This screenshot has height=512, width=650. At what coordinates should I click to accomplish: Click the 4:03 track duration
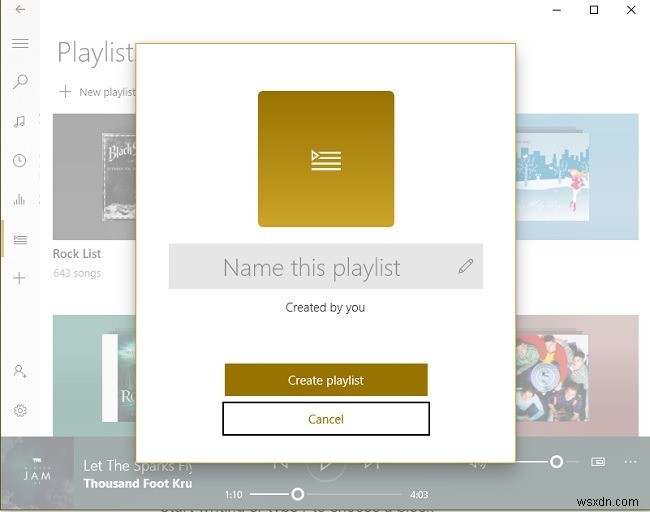pos(419,495)
